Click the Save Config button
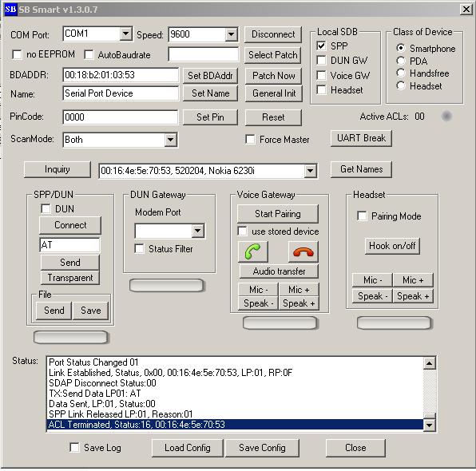476x471 pixels. click(x=262, y=448)
